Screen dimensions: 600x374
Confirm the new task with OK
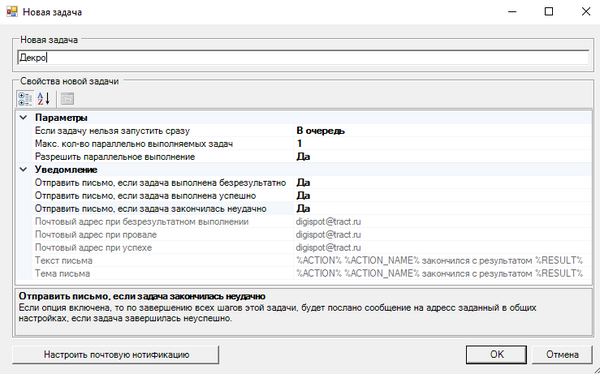tap(496, 354)
